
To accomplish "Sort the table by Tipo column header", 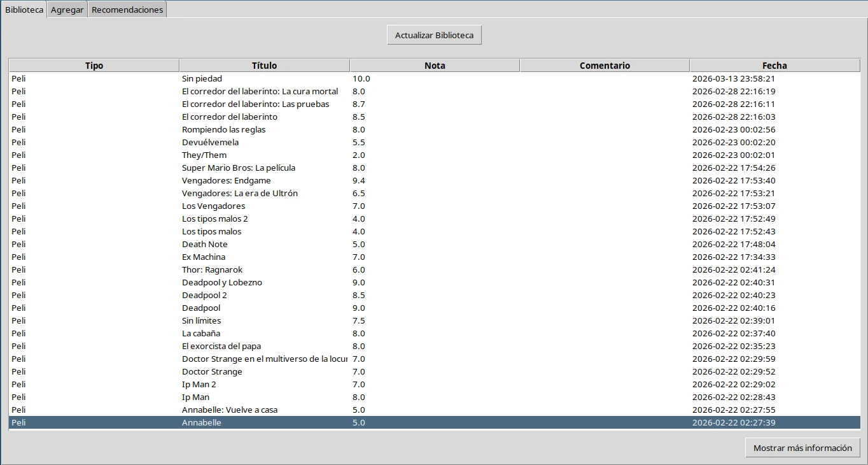I will tap(94, 66).
